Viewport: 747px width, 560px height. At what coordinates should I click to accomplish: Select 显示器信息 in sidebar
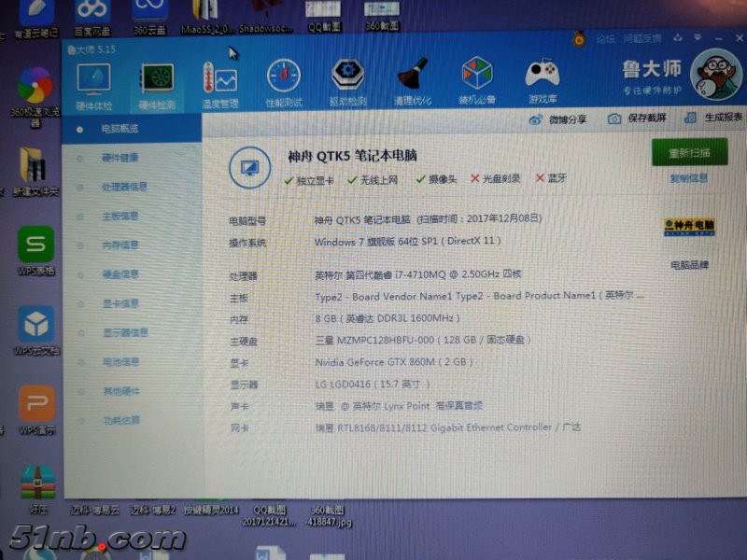tap(125, 332)
